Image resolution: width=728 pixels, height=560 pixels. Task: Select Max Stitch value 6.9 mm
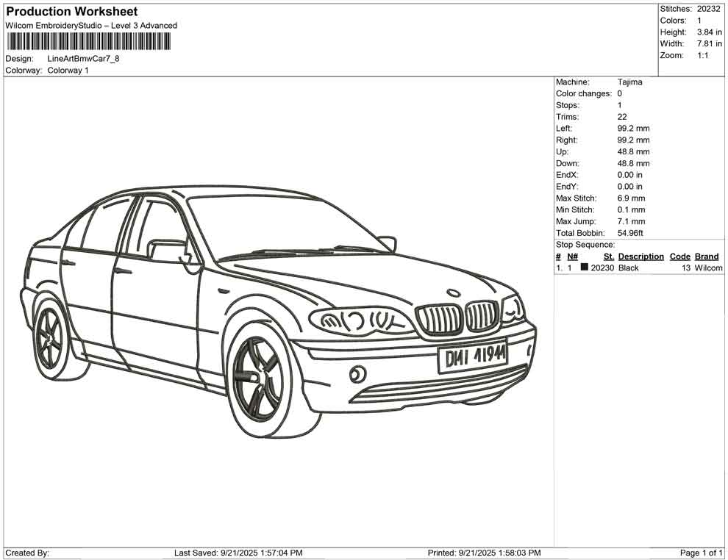[631, 198]
